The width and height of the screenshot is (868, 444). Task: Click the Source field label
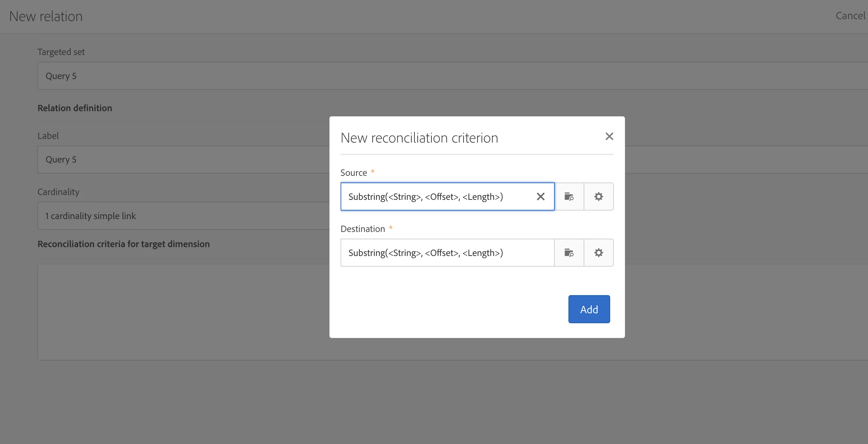353,173
